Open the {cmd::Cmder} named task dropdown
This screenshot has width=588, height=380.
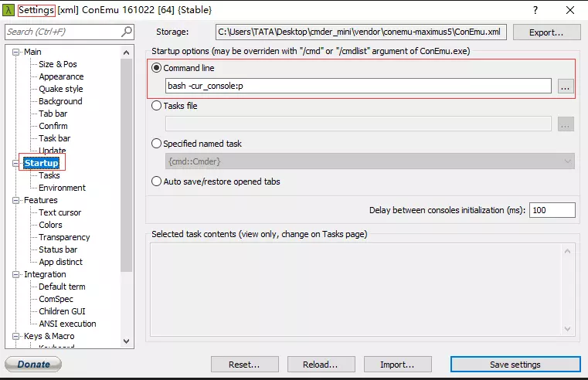click(x=370, y=161)
